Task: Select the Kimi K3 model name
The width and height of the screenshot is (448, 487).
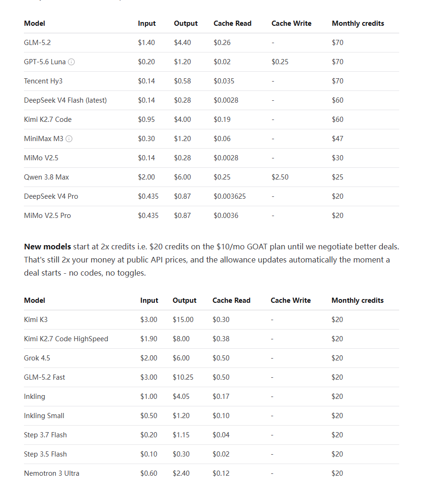Action: tap(36, 320)
